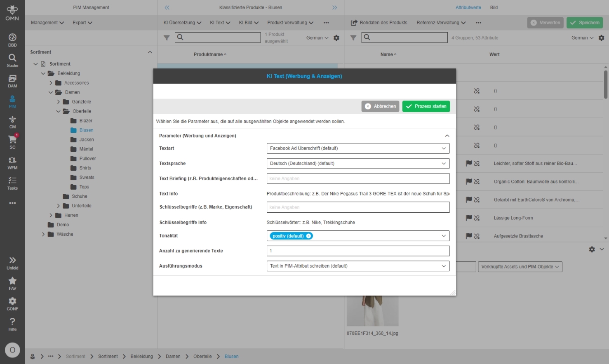Go to previous panel with double chevron
This screenshot has width=609, height=364.
167,7
